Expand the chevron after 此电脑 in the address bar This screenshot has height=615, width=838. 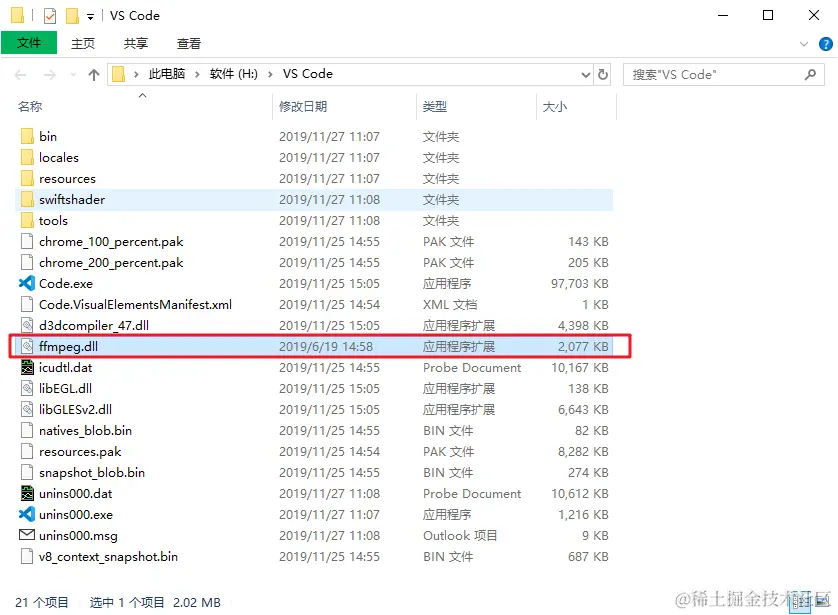tap(197, 74)
